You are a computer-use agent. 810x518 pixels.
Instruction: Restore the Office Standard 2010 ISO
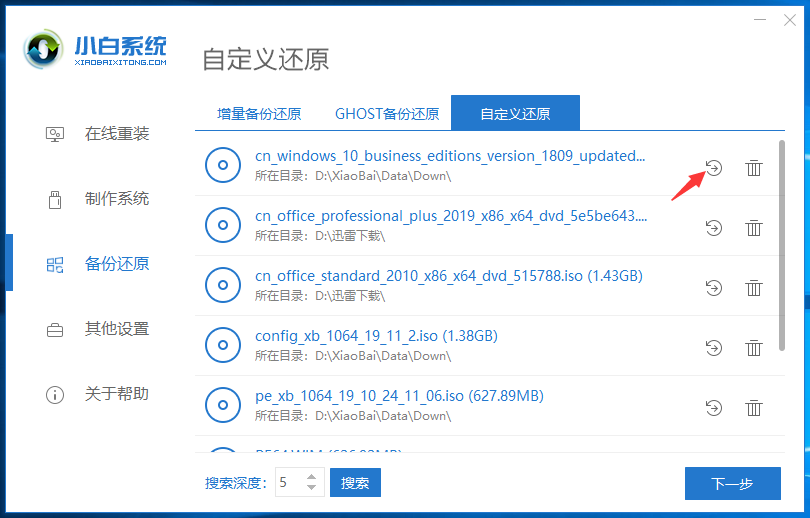[x=713, y=288]
